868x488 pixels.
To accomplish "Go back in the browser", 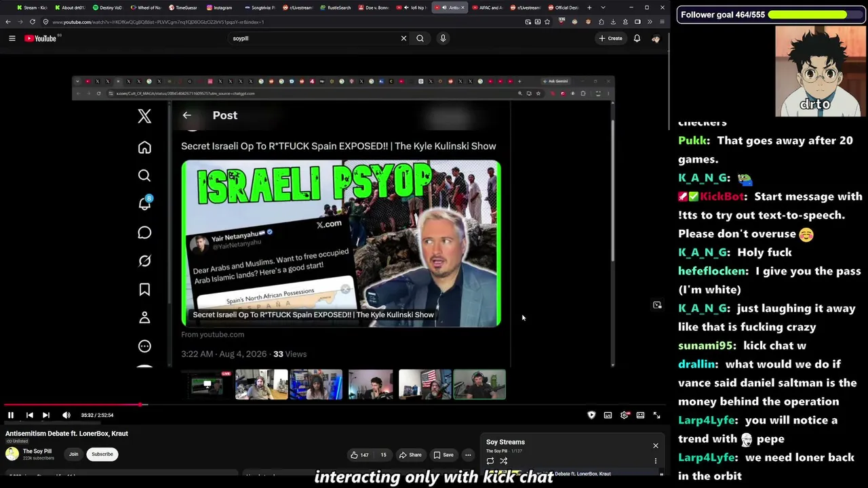I will pyautogui.click(x=8, y=22).
